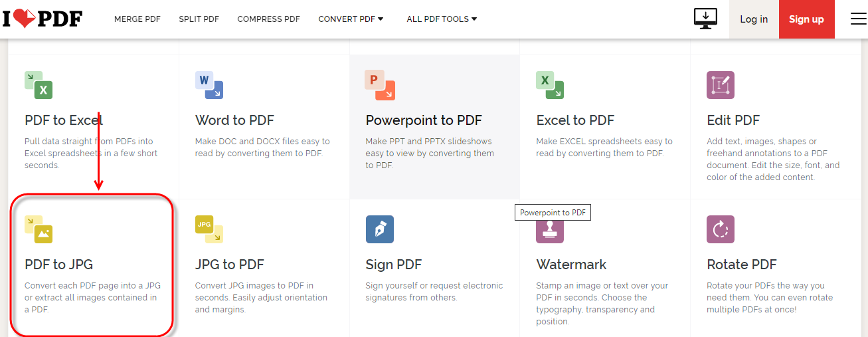Screen dimensions: 868x337
Task: Expand the Convert PDF dropdown
Action: click(351, 19)
